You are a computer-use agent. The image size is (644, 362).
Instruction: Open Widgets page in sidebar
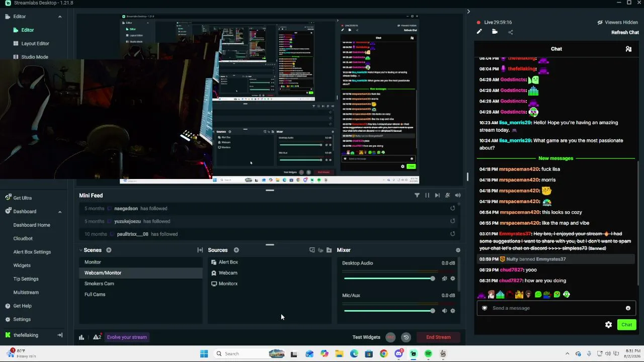click(x=22, y=265)
